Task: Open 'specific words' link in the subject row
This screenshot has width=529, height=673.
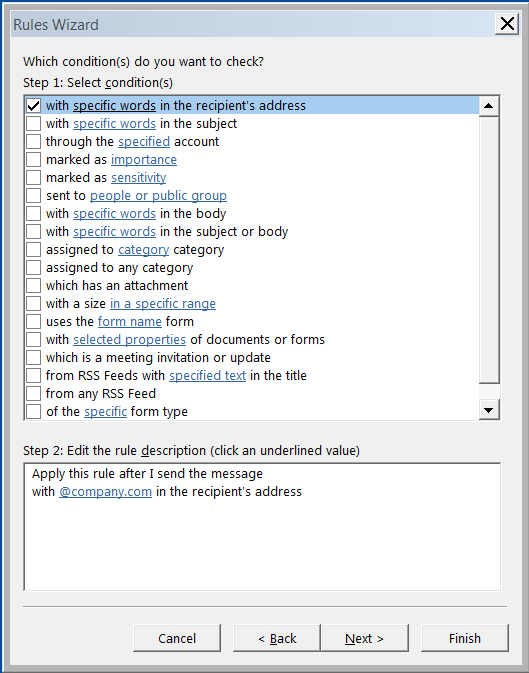Action: [x=114, y=124]
